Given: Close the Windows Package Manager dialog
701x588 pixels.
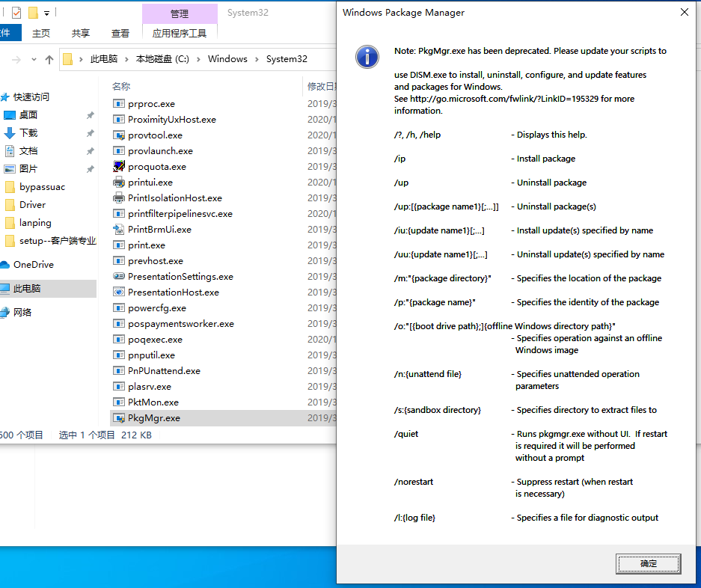Looking at the screenshot, I should (685, 12).
